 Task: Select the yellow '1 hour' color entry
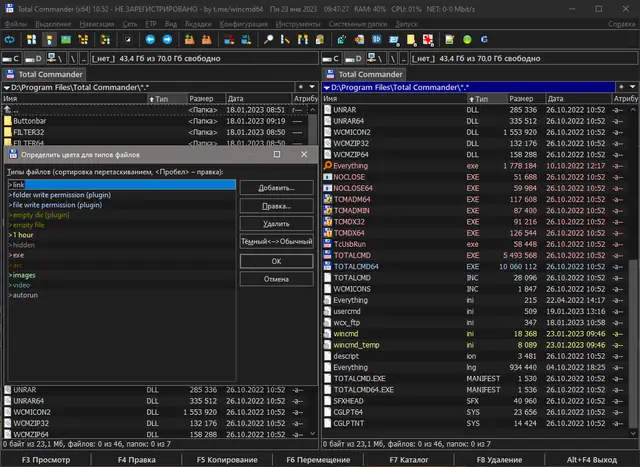pyautogui.click(x=25, y=235)
